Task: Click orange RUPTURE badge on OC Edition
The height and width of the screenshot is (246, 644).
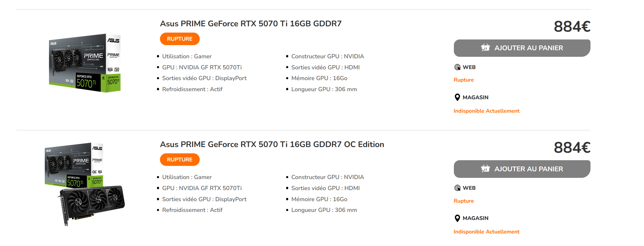Action: tap(180, 160)
